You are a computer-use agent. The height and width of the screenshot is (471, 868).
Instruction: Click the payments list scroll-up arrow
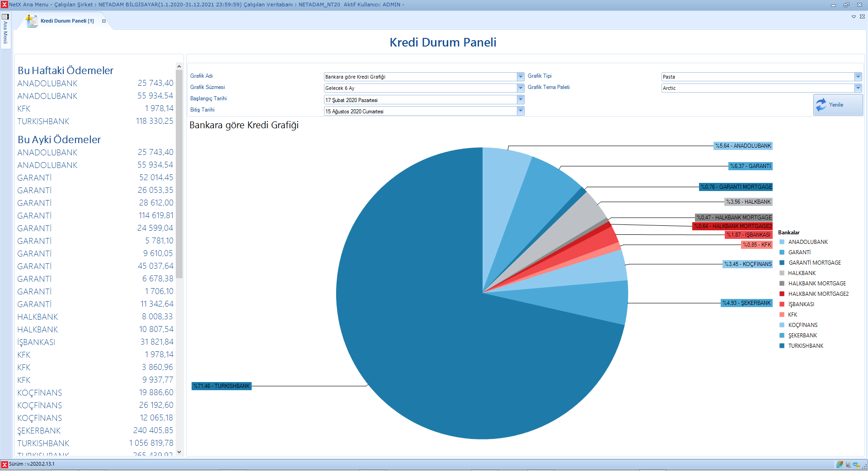click(179, 66)
